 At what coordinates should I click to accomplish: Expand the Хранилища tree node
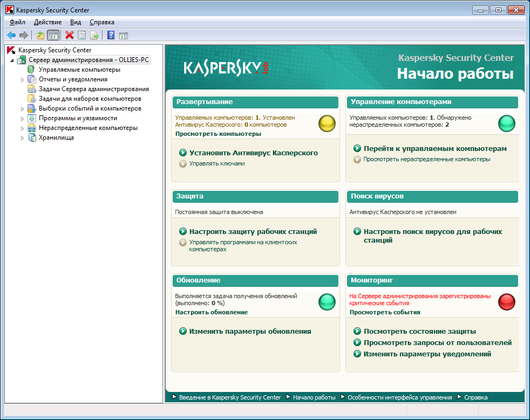point(22,138)
